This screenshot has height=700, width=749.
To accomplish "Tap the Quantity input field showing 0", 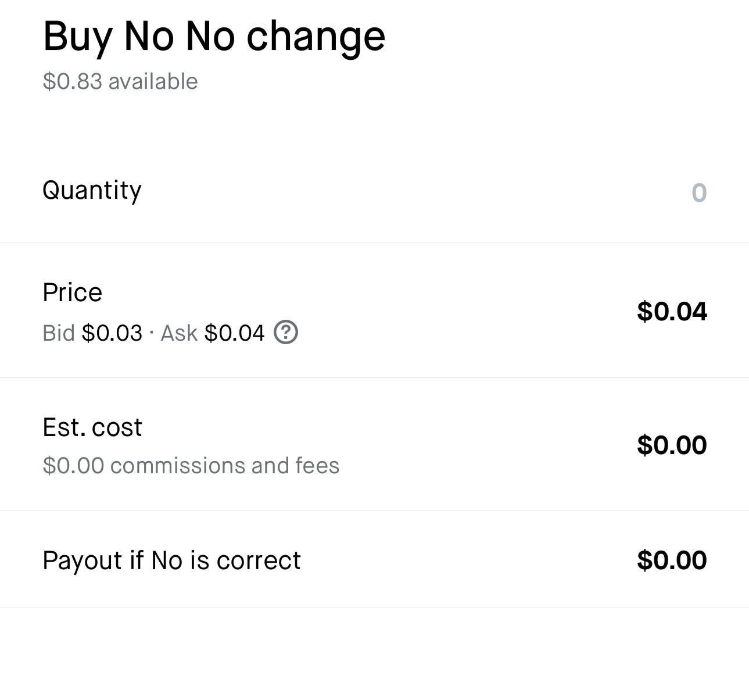I will [698, 193].
